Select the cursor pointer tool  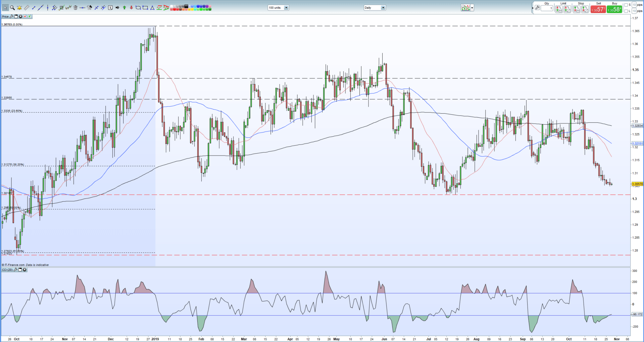click(x=5, y=8)
